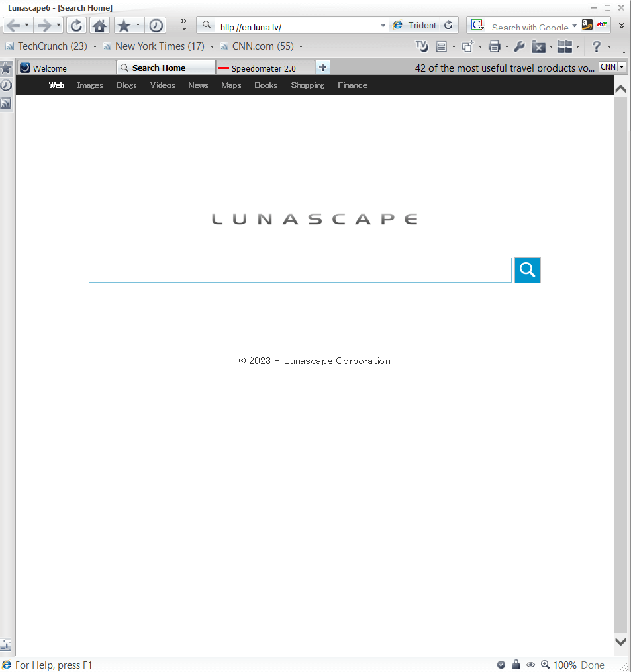Select the Blogs search category

coord(126,85)
